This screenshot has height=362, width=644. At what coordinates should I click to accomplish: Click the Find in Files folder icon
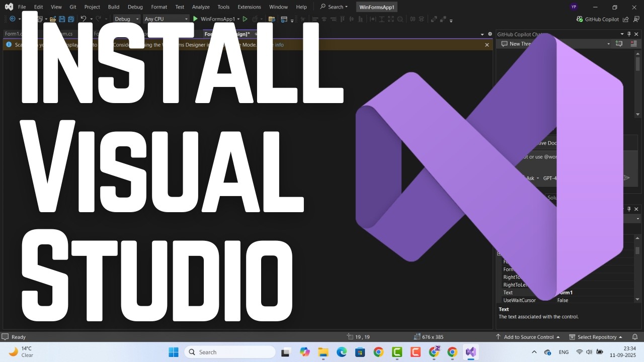(272, 19)
